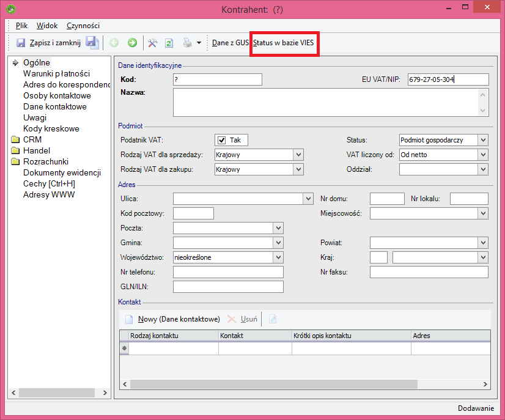This screenshot has width=505, height=420.
Task: Click the red X delete icon for Usuń
Action: (232, 319)
